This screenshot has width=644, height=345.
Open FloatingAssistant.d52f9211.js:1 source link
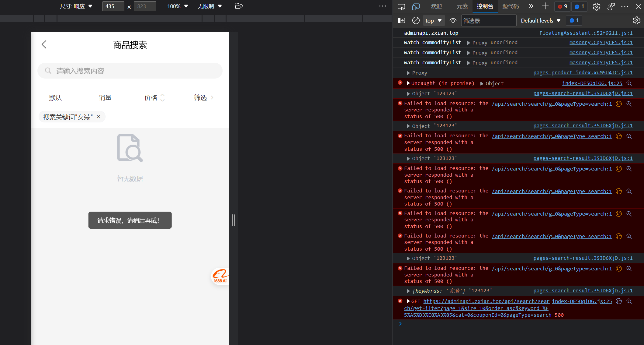[586, 33]
